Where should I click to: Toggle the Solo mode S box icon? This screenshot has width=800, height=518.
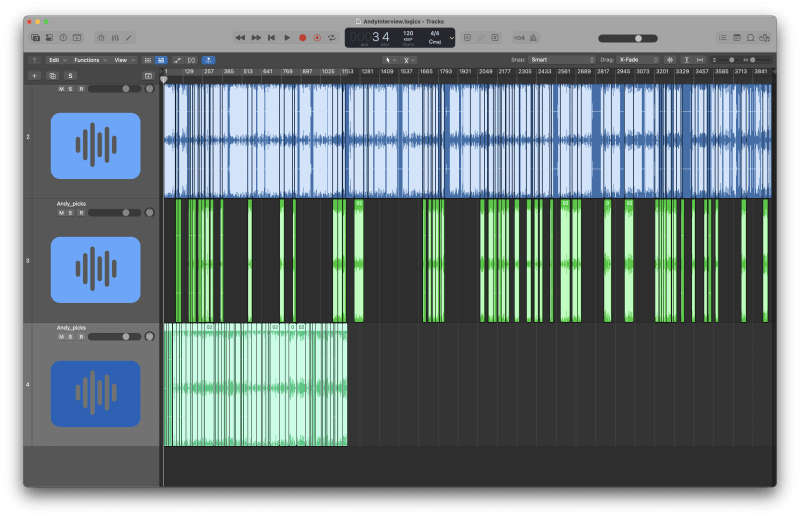click(495, 38)
